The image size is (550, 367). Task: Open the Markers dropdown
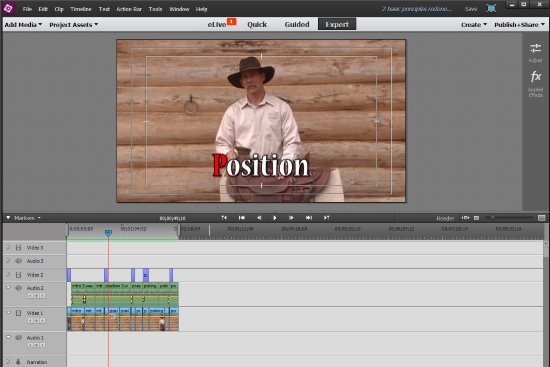click(27, 218)
